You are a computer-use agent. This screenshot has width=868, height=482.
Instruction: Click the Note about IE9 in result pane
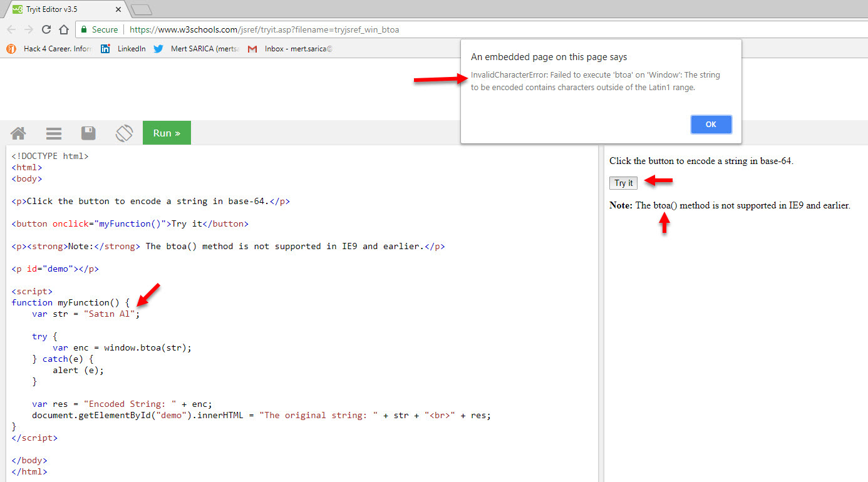(x=730, y=205)
